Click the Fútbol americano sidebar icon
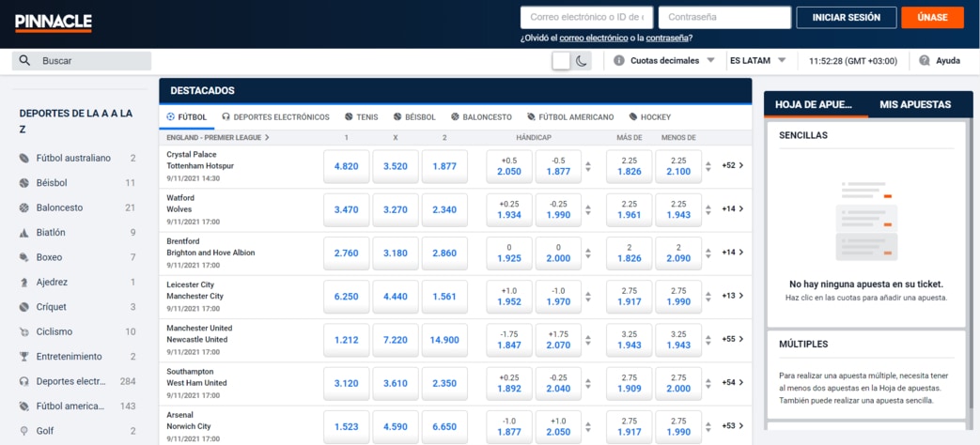Viewport: 980px width, 445px height. click(x=24, y=407)
